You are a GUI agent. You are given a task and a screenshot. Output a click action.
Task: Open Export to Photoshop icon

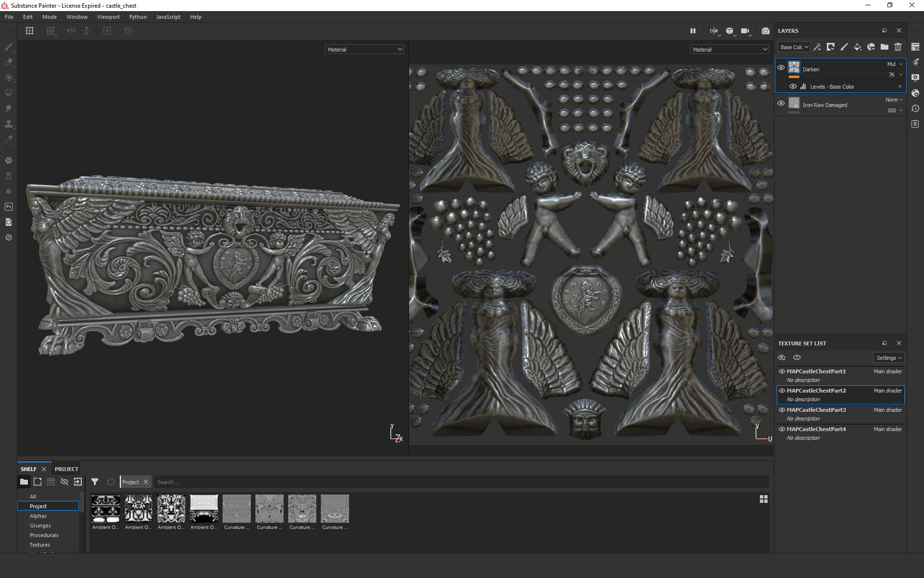[9, 207]
